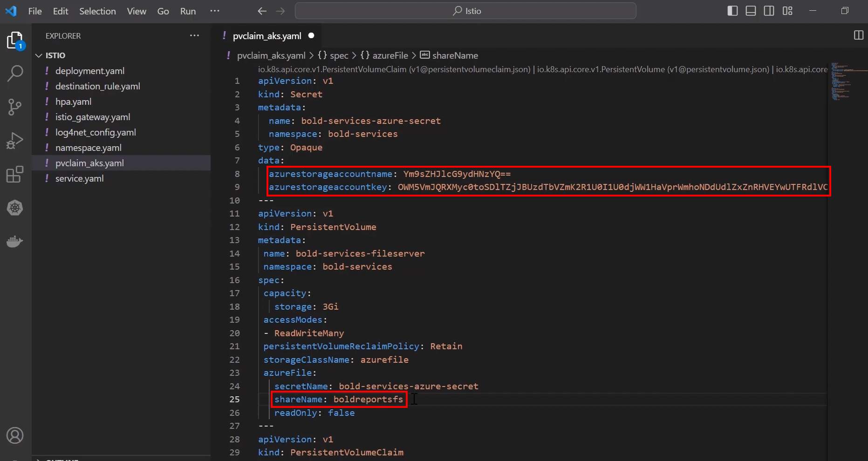Viewport: 868px width, 461px height.
Task: Open log4net_config.yaml file
Action: pos(96,132)
